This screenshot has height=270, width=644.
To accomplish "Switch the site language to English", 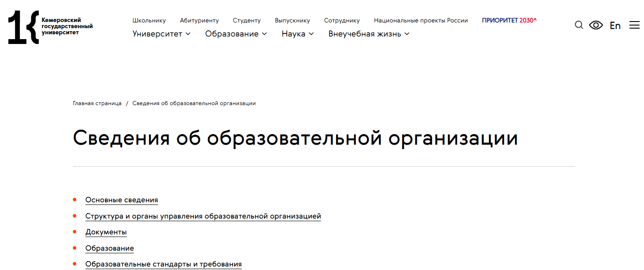I will (x=615, y=26).
